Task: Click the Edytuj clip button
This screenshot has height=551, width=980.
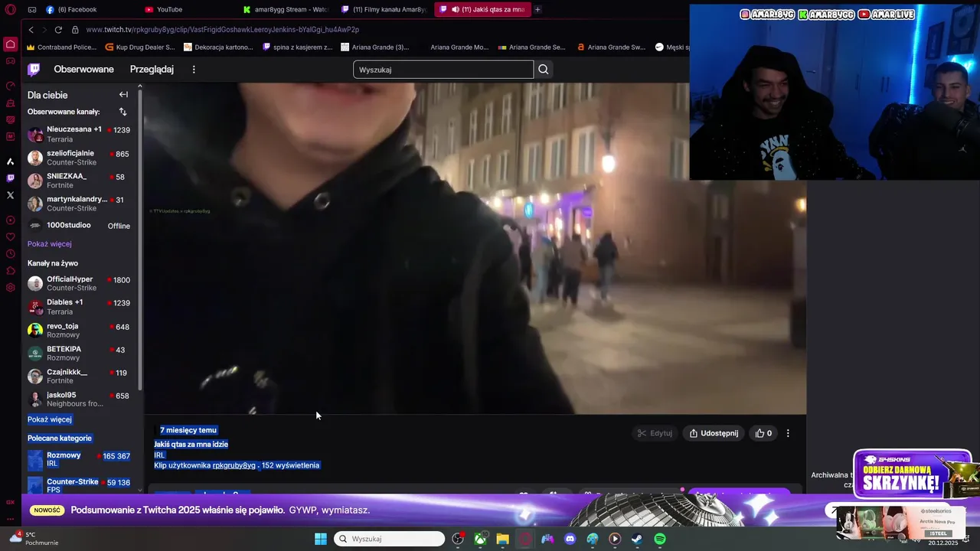Action: coord(655,433)
